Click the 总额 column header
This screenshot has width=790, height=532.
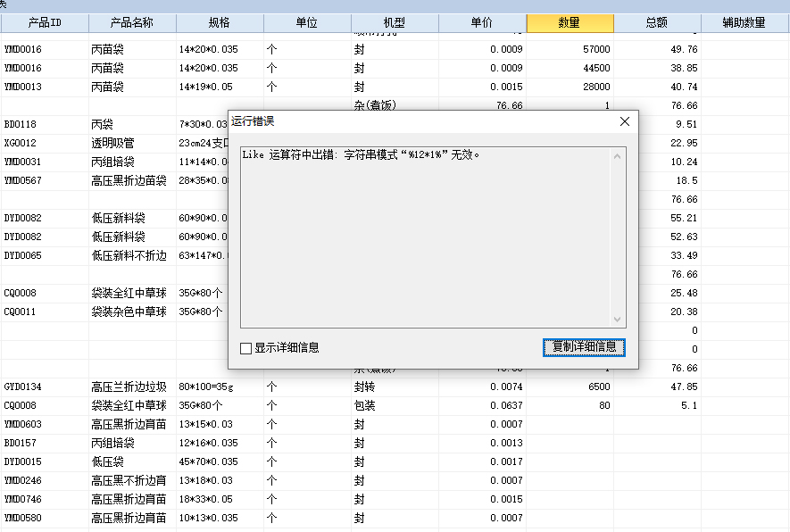(657, 22)
